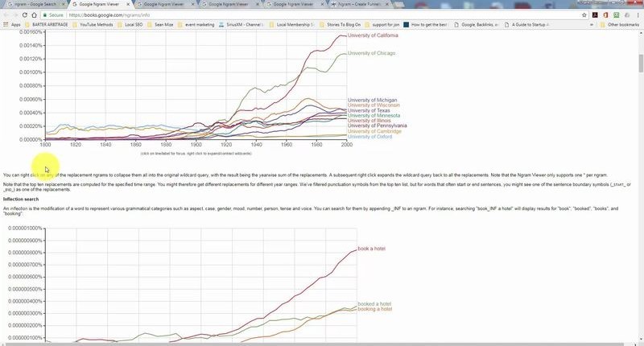Switch to the Google Search tab
Image resolution: width=644 pixels, height=346 pixels.
coord(34,4)
